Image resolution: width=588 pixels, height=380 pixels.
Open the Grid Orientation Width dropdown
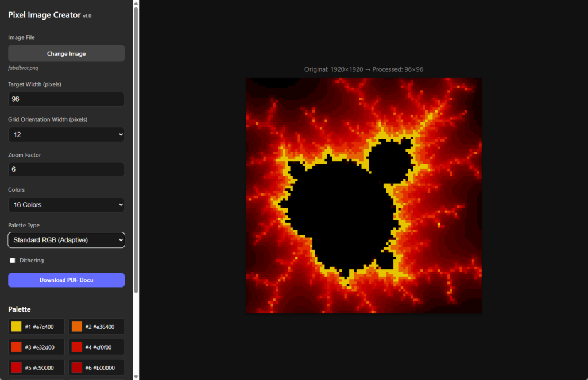click(66, 134)
